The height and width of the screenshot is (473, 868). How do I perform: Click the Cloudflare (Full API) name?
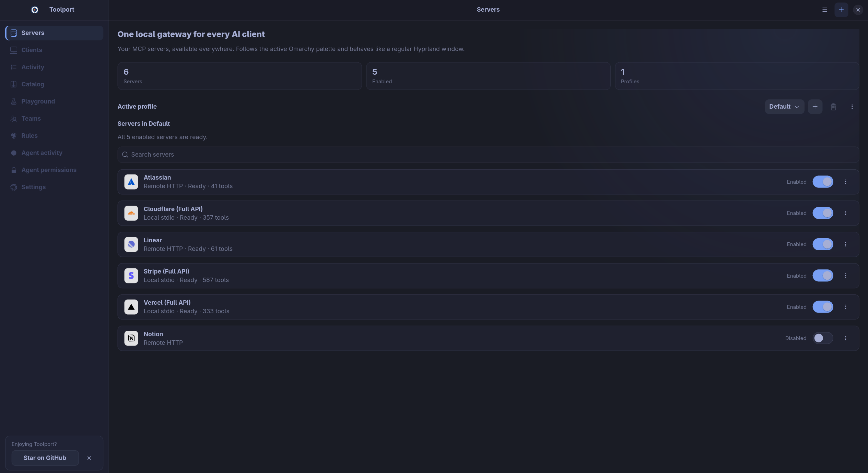[173, 209]
